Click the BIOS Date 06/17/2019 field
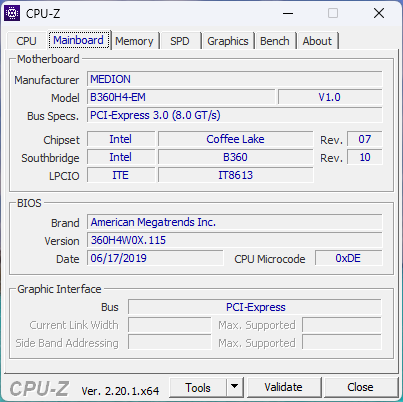The height and width of the screenshot is (402, 403). point(155,258)
